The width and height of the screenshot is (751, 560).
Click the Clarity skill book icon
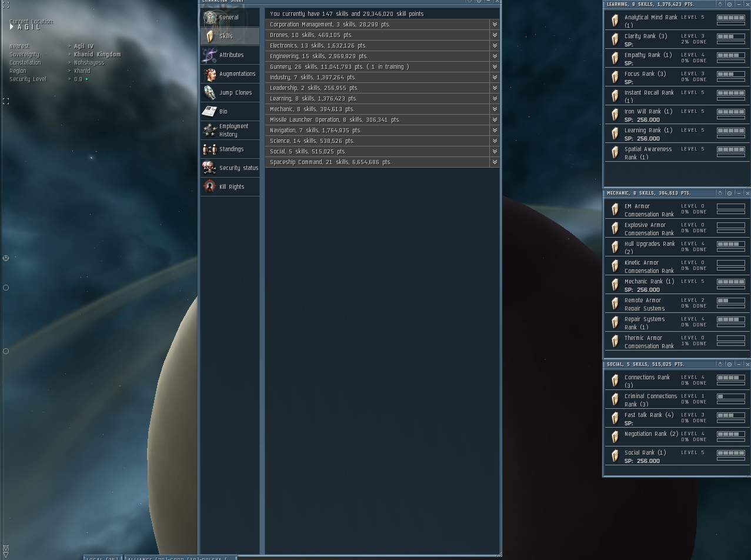[x=615, y=39]
